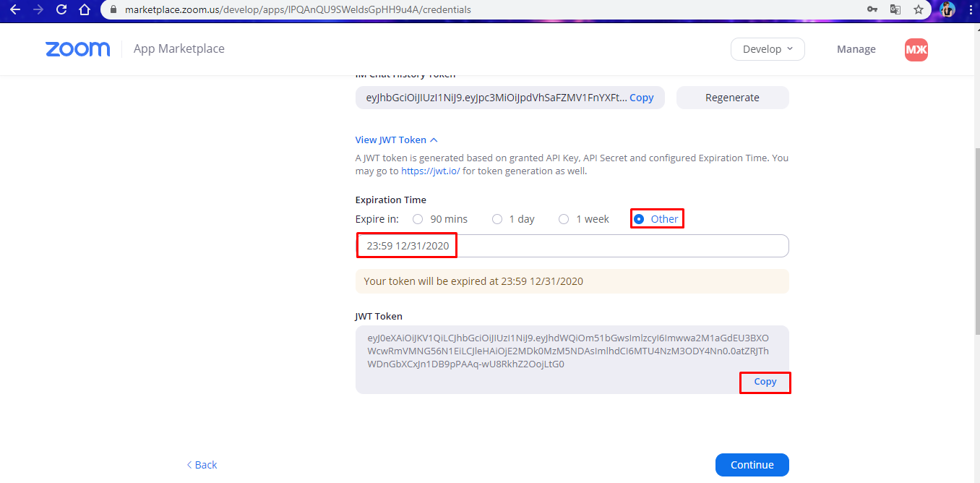Collapse the View JWT Token section
980x483 pixels.
tap(396, 140)
